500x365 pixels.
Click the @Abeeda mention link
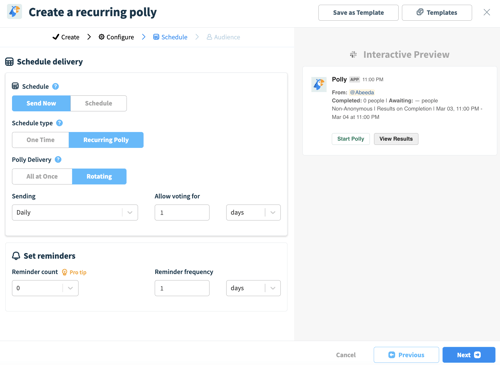pos(362,92)
